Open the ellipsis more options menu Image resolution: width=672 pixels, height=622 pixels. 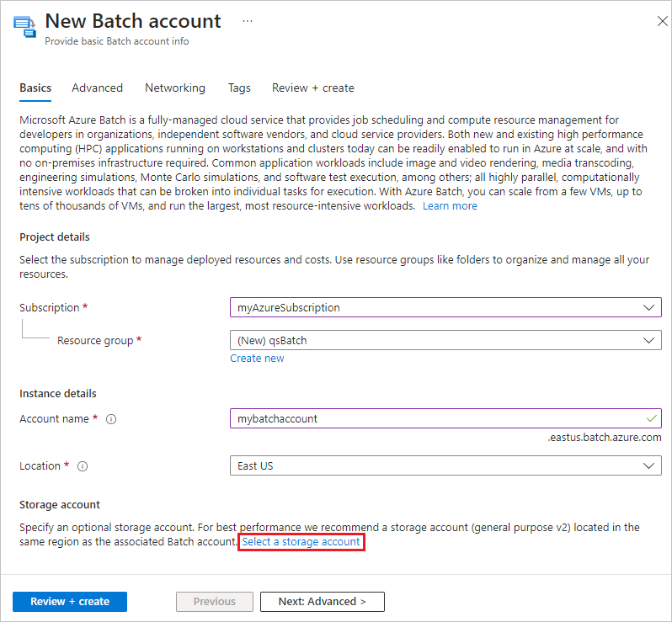248,21
